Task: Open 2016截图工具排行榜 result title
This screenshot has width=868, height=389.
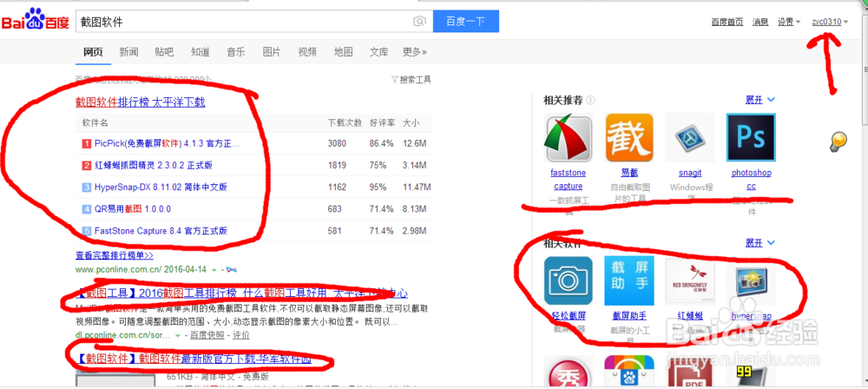Action: [x=241, y=293]
